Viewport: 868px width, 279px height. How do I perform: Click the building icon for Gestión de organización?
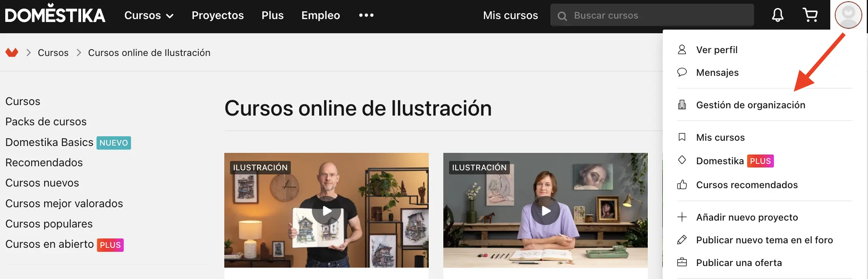pos(682,105)
